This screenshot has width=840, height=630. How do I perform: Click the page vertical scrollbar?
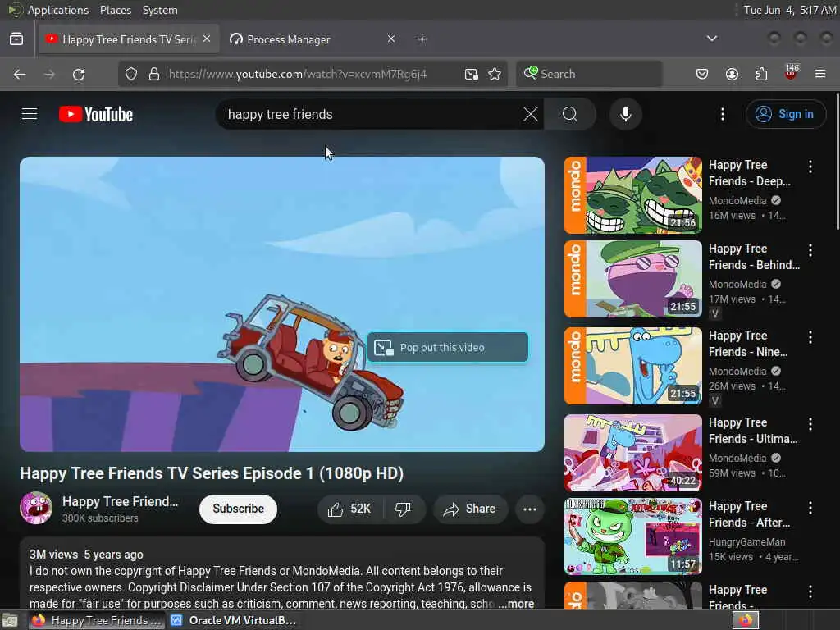point(837,161)
